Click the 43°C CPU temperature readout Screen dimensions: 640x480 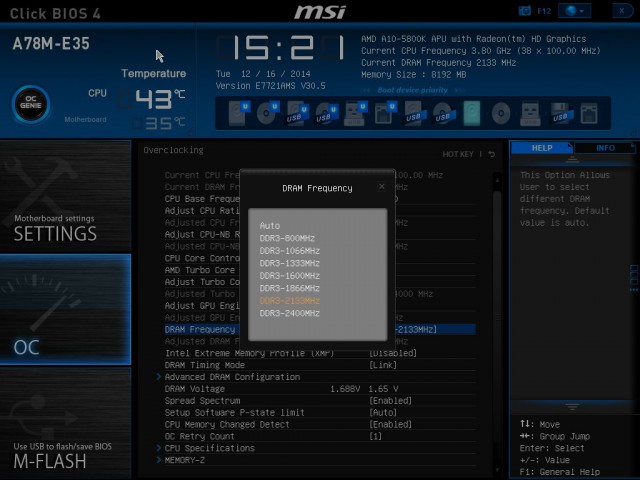160,100
